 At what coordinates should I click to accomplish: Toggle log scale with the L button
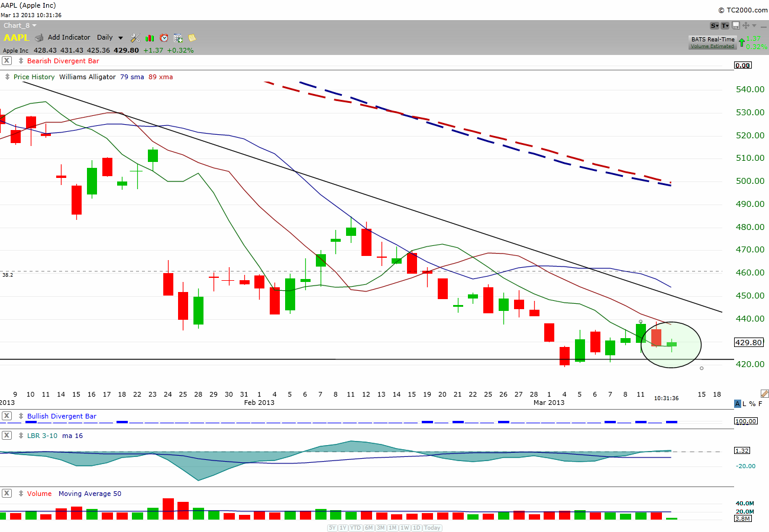click(x=745, y=404)
